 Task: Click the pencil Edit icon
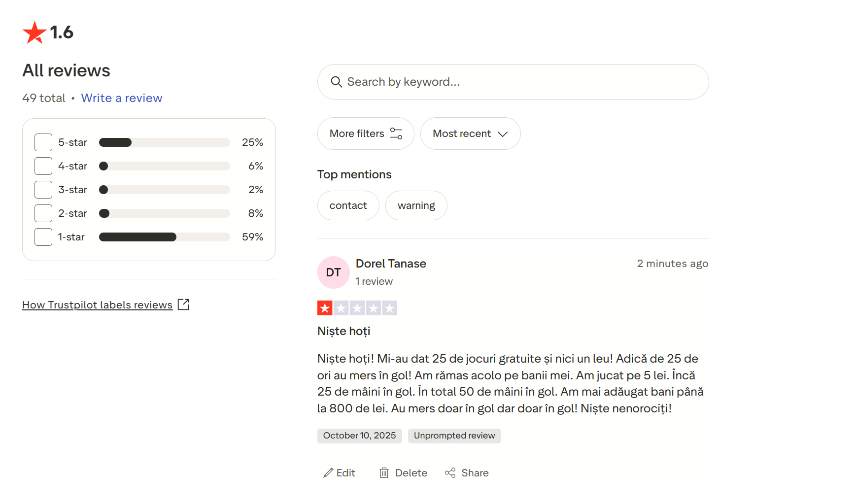[x=328, y=473]
